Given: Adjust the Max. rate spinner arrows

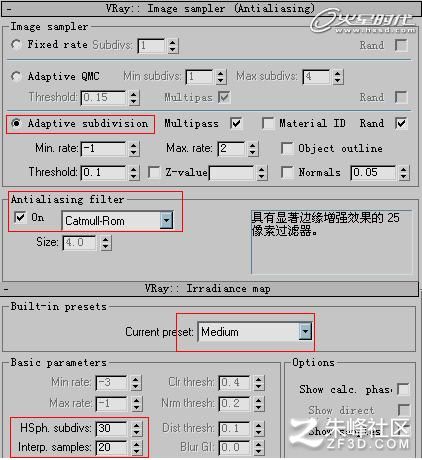Looking at the screenshot, I should point(253,149).
